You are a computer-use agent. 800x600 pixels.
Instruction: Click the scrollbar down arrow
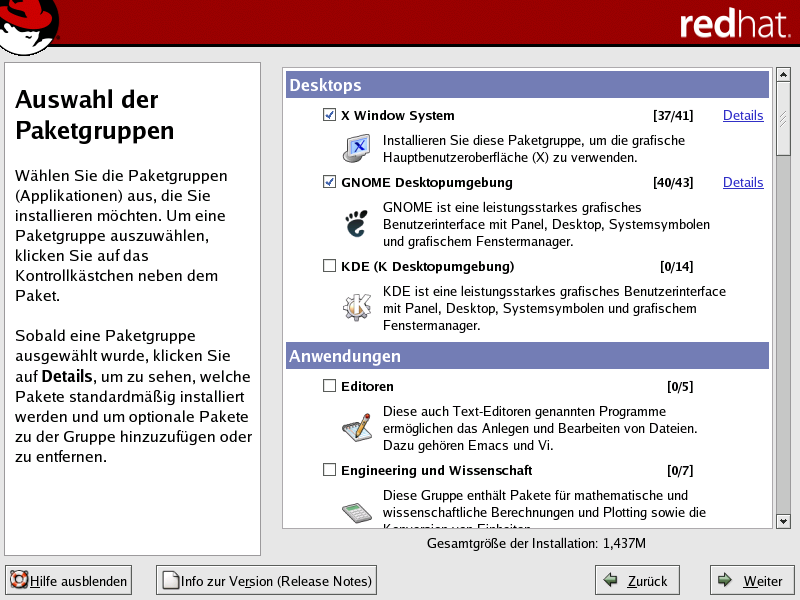pos(783,521)
